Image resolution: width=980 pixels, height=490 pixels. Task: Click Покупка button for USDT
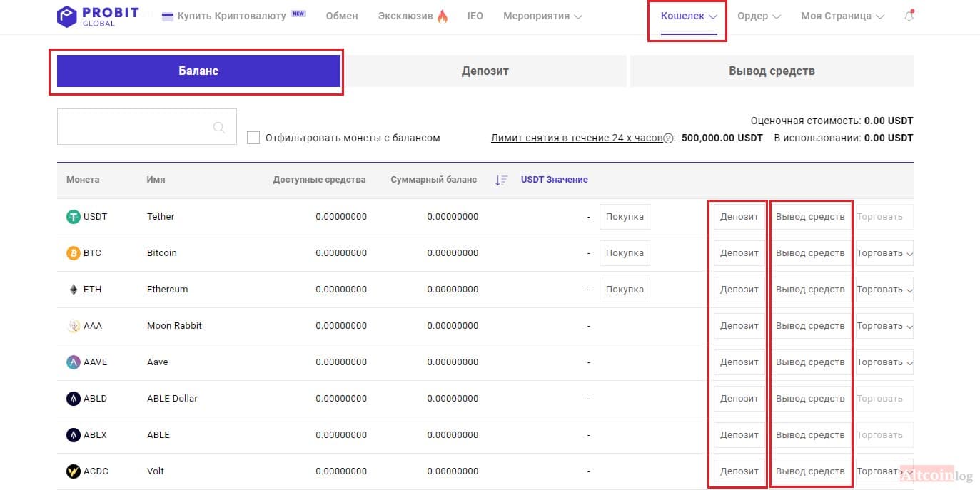(x=625, y=217)
